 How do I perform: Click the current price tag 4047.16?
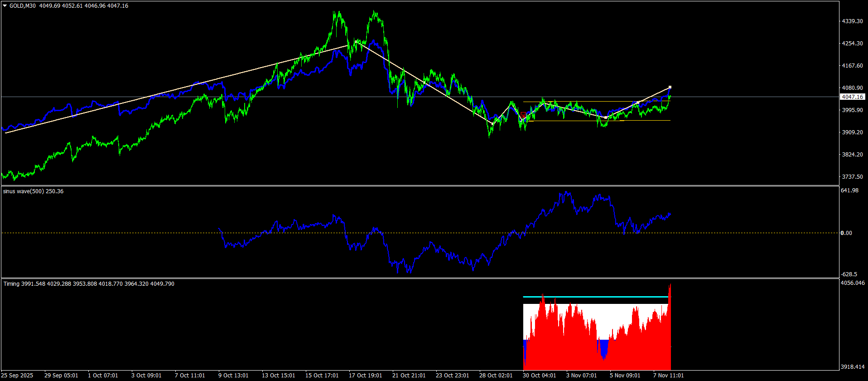pos(852,97)
